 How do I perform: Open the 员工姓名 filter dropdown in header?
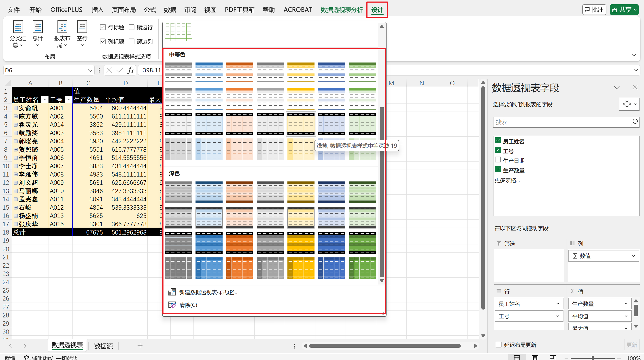45,100
